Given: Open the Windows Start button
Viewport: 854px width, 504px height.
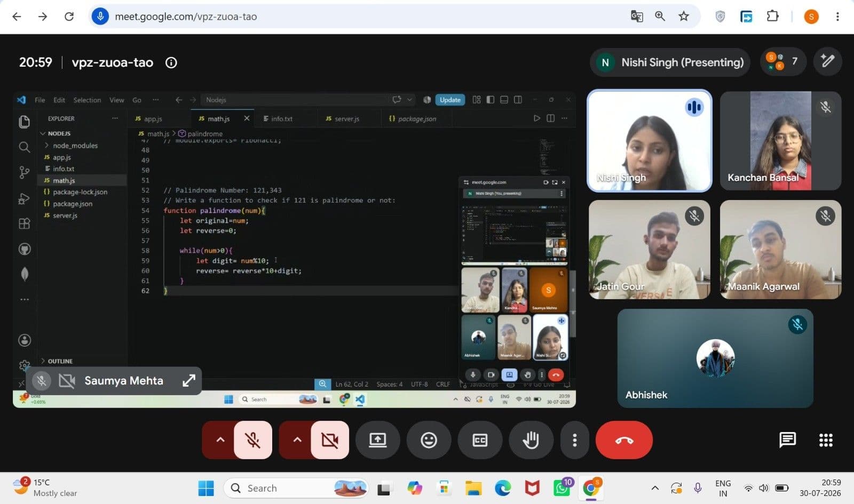Looking at the screenshot, I should [206, 488].
